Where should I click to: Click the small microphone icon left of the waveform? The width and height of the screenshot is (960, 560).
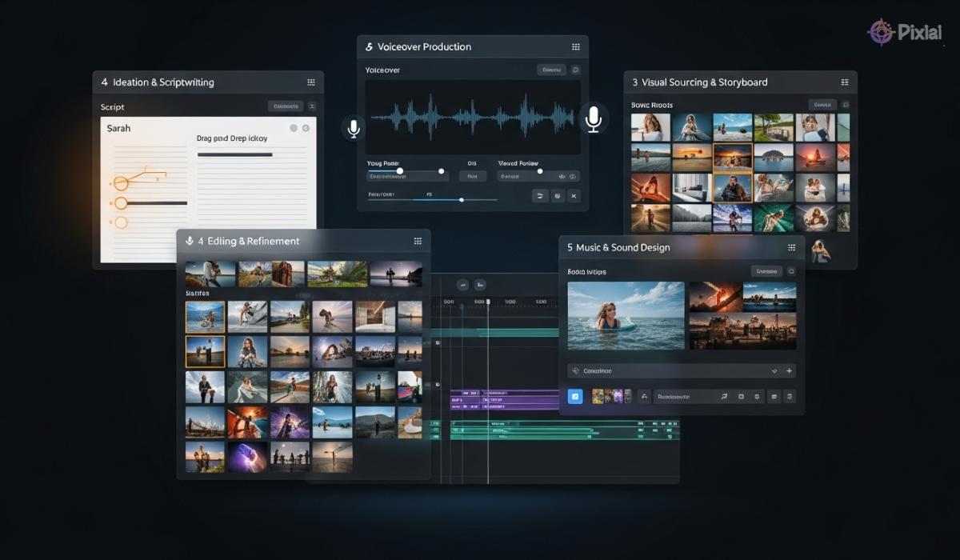click(x=354, y=128)
